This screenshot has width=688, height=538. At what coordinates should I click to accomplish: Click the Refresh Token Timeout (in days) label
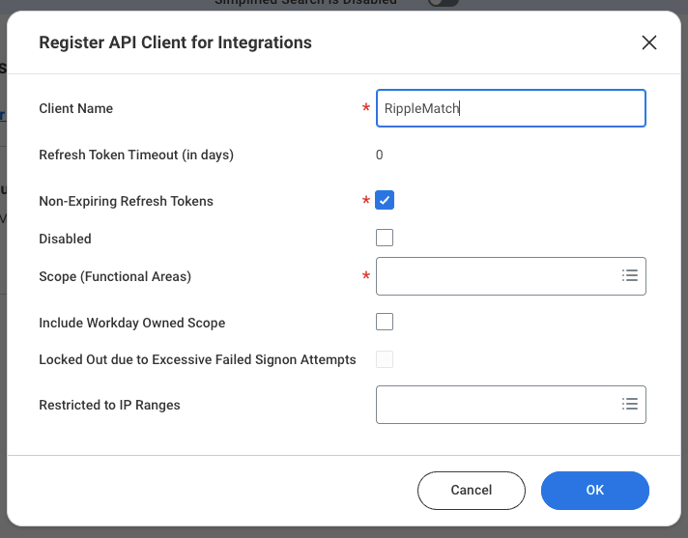point(136,155)
